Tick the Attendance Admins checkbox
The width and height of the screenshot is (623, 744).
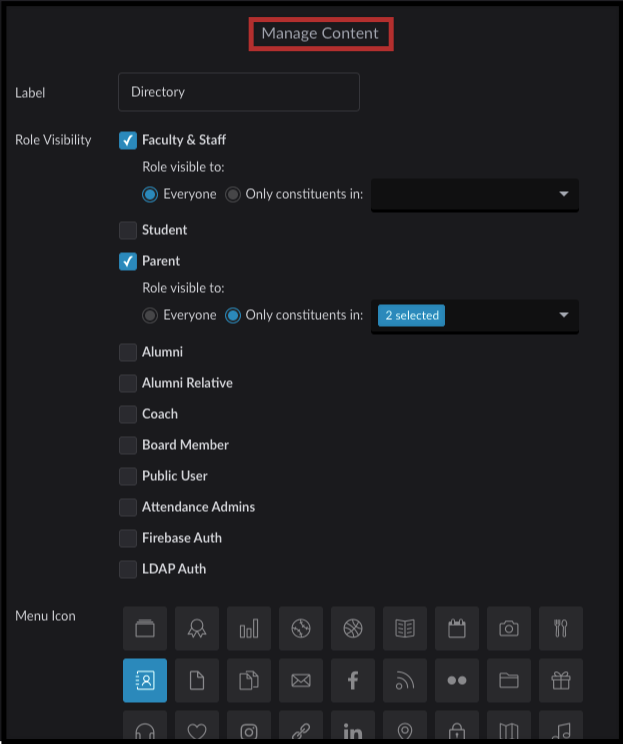128,507
